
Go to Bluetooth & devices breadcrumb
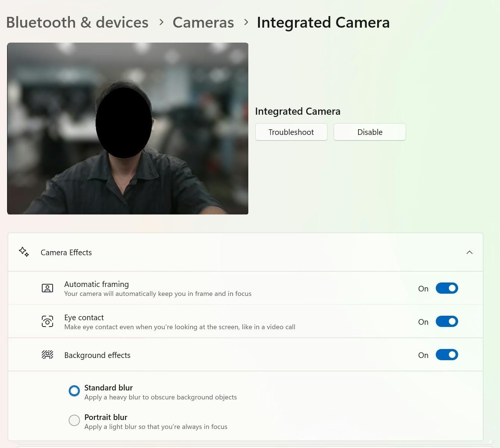coord(77,22)
